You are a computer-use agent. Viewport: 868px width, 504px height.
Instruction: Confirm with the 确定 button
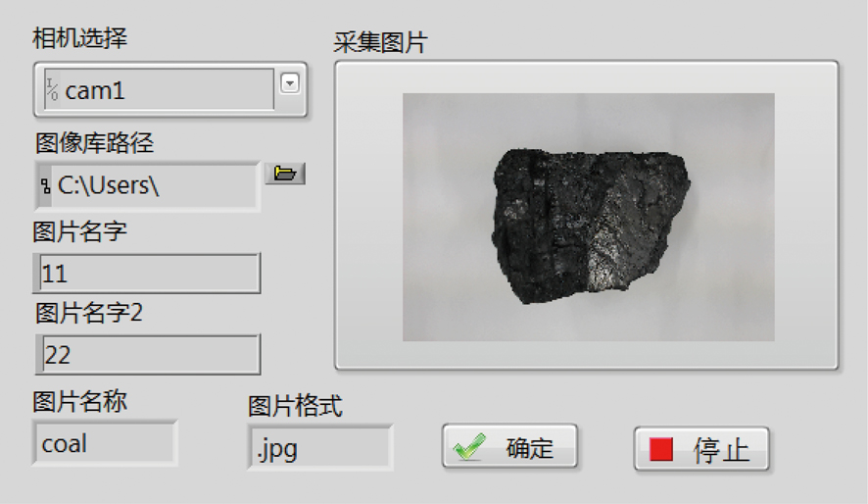(509, 446)
